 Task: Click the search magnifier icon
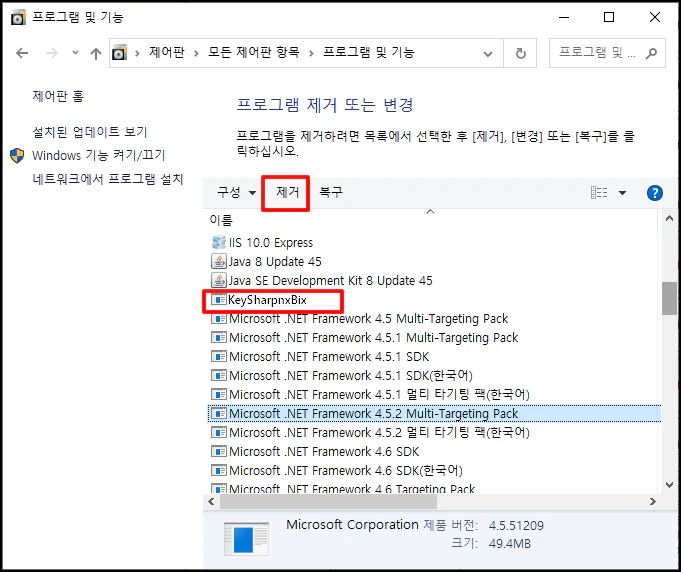click(x=651, y=53)
